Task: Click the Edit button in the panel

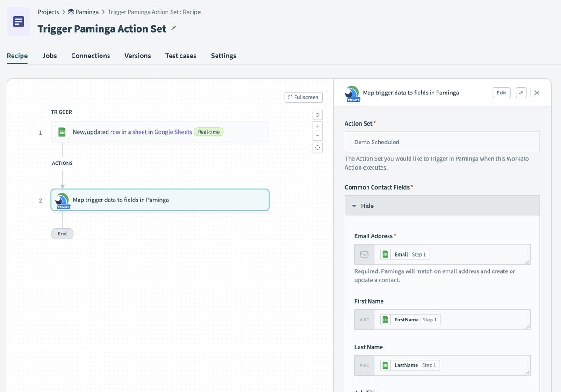Action: point(501,93)
